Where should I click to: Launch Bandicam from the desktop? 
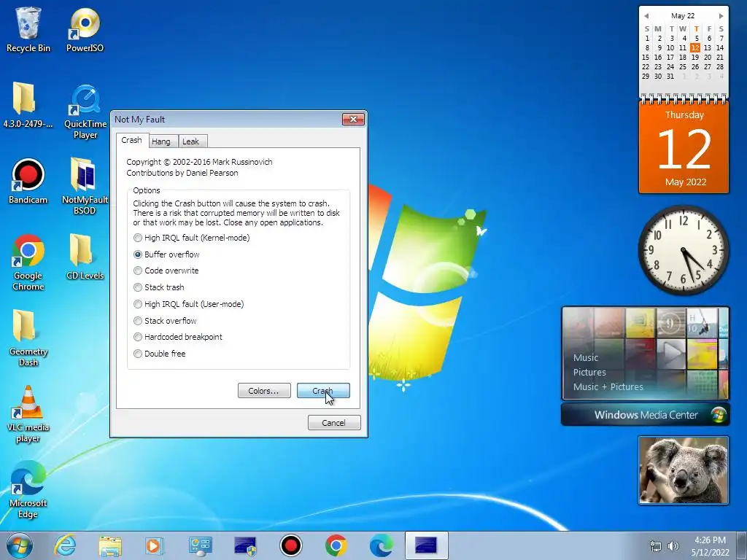pyautogui.click(x=28, y=181)
